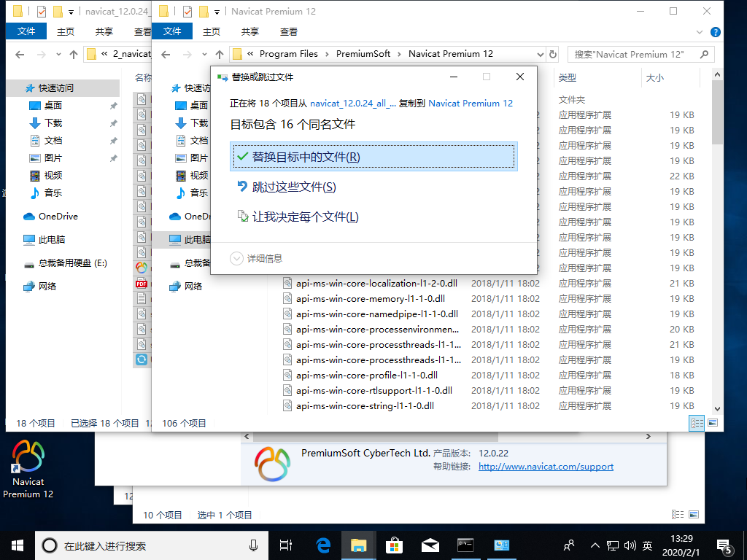Open the navicat.com/support link
Screen dimensions: 747x560
pos(546,467)
